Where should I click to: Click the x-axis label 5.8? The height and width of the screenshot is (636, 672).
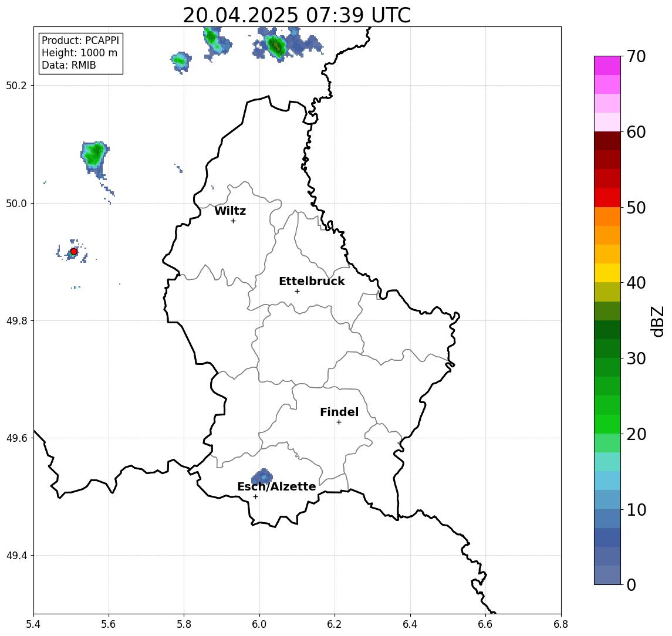pyautogui.click(x=184, y=624)
